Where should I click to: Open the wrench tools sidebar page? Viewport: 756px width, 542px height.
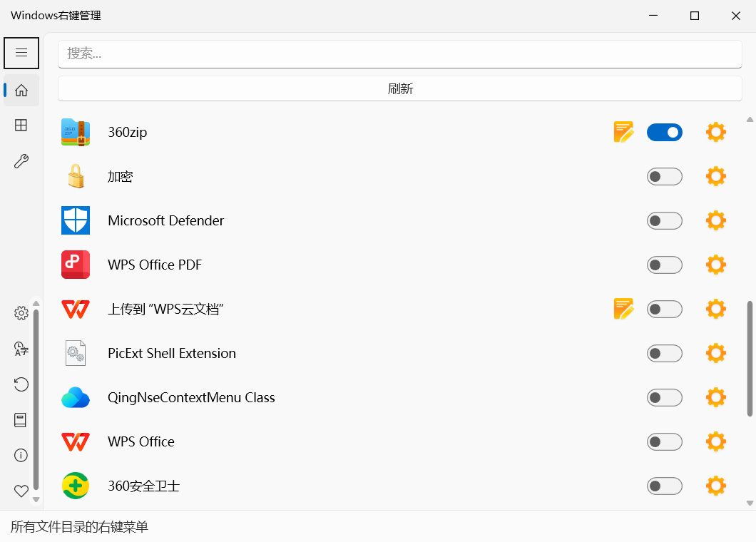21,160
